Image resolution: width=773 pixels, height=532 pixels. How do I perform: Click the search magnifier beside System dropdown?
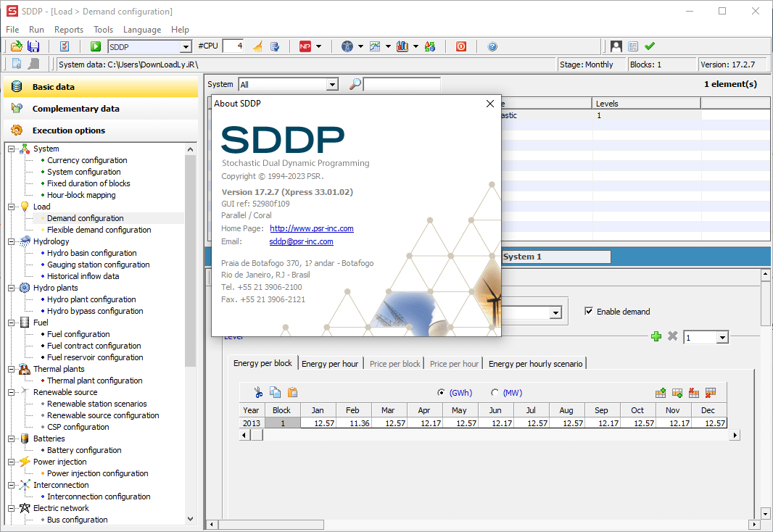[x=354, y=83]
